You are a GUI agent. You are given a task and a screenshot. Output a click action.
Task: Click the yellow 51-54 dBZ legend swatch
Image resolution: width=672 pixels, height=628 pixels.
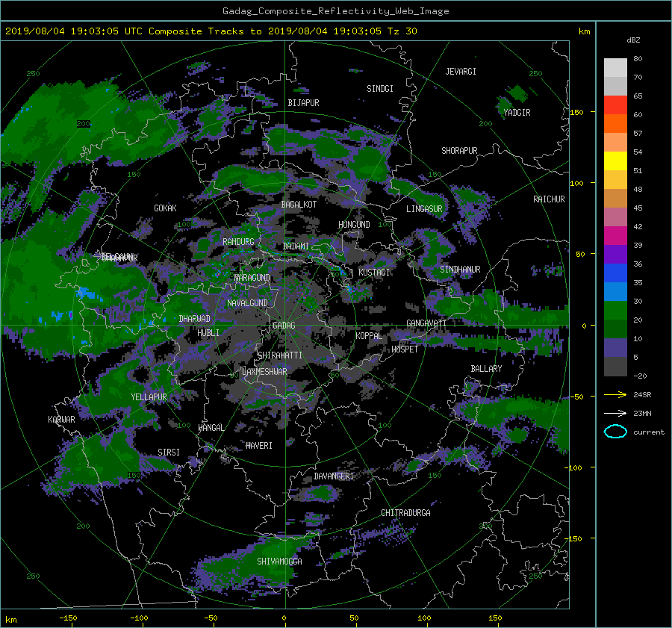pyautogui.click(x=615, y=161)
